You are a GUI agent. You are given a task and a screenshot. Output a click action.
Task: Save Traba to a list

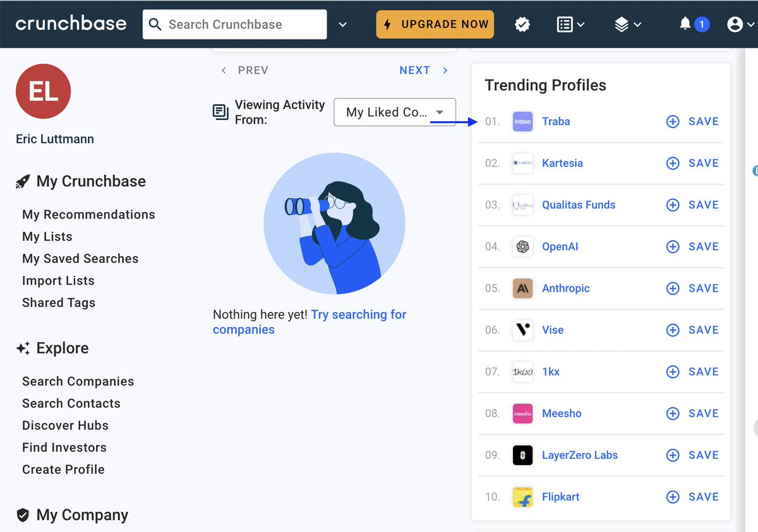coord(693,121)
